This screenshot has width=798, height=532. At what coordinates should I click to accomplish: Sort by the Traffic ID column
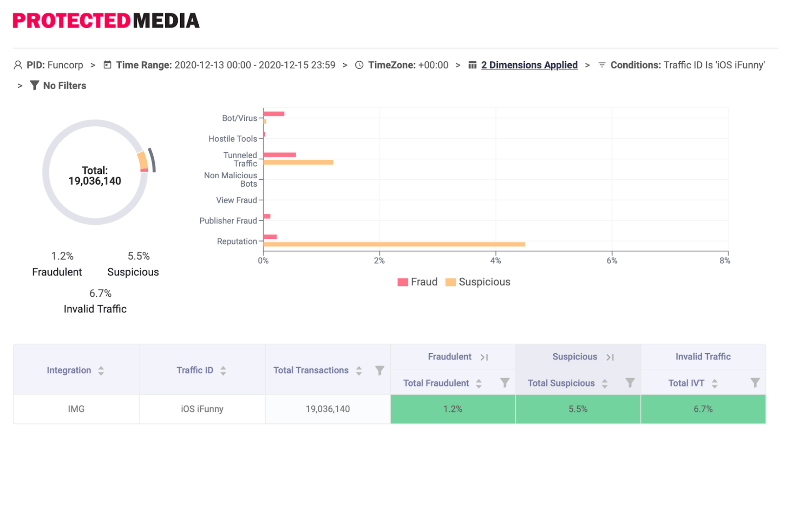(223, 371)
